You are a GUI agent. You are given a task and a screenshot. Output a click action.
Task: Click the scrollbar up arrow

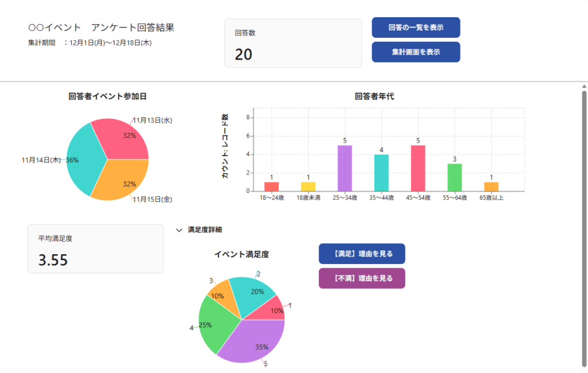584,86
